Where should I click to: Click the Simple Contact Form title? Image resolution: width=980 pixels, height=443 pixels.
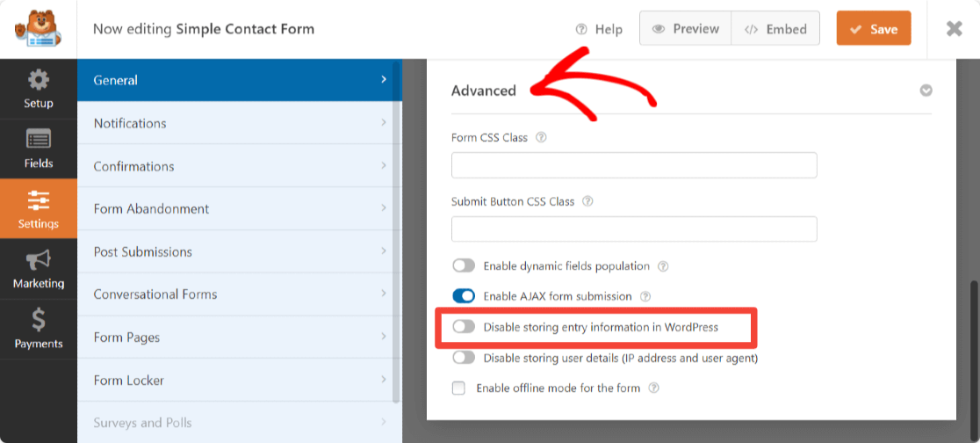pyautogui.click(x=245, y=29)
